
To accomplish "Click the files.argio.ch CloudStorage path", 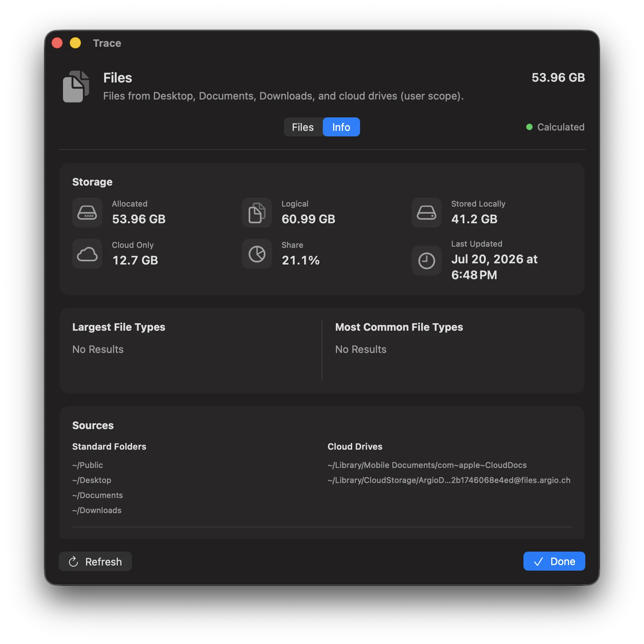I will (449, 480).
